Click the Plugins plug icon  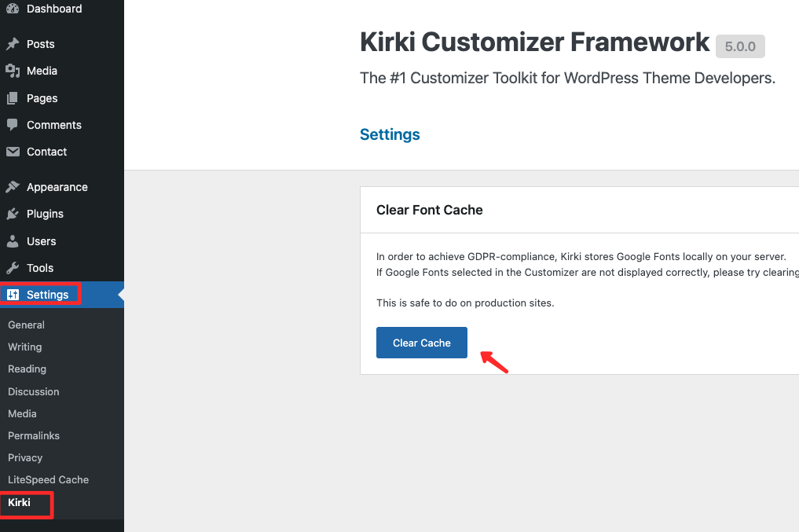pyautogui.click(x=13, y=214)
